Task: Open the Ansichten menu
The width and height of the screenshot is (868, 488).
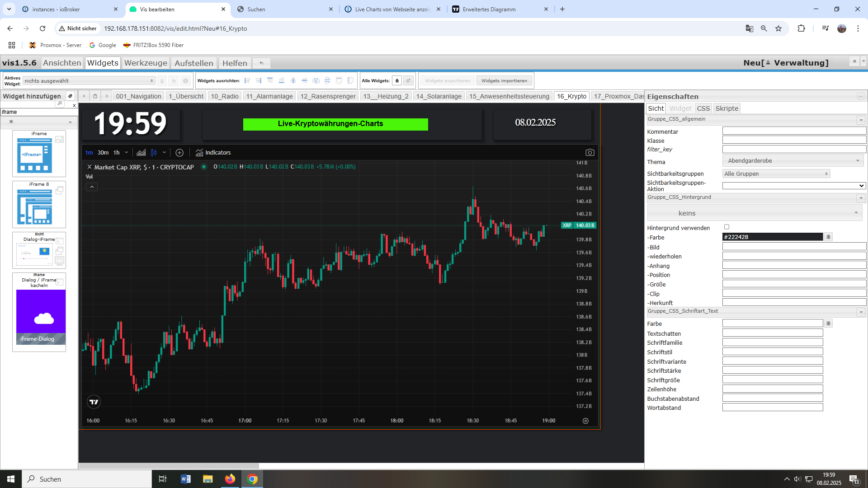Action: (x=62, y=63)
